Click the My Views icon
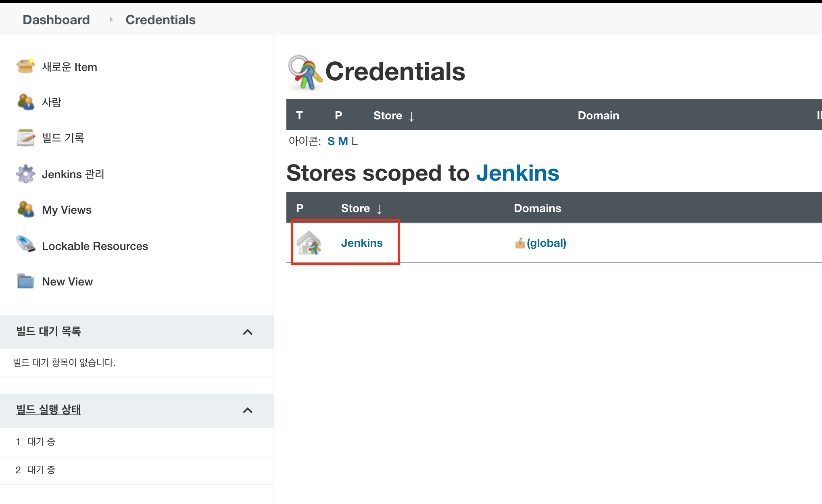822x504 pixels. (25, 209)
